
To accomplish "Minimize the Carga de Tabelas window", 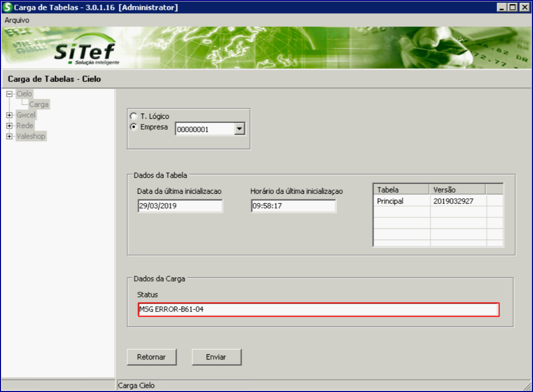I will coord(501,7).
